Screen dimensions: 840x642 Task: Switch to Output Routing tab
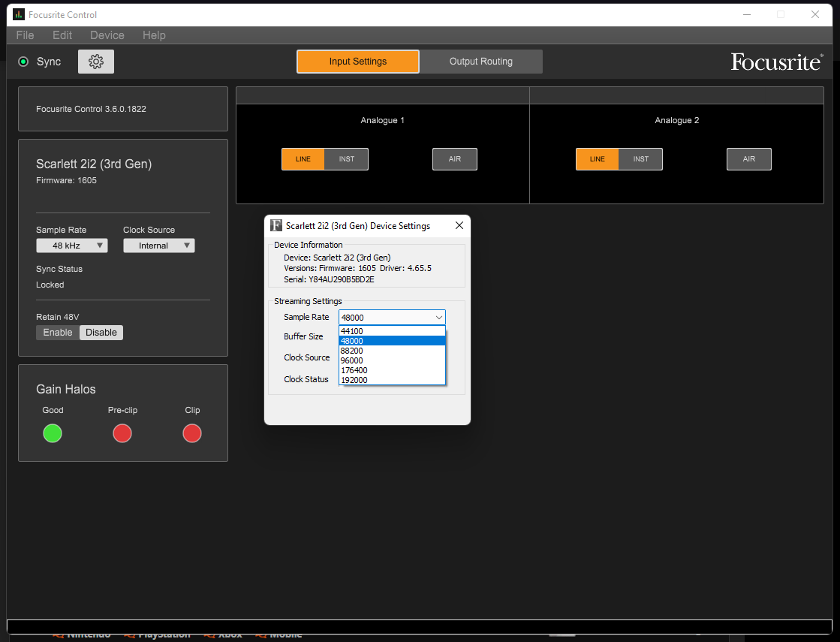pyautogui.click(x=481, y=62)
